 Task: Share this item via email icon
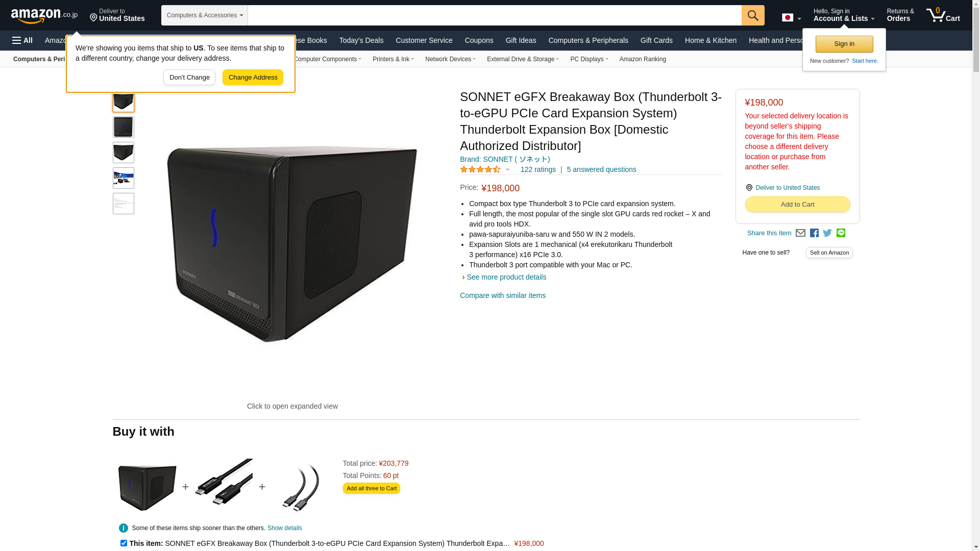800,233
